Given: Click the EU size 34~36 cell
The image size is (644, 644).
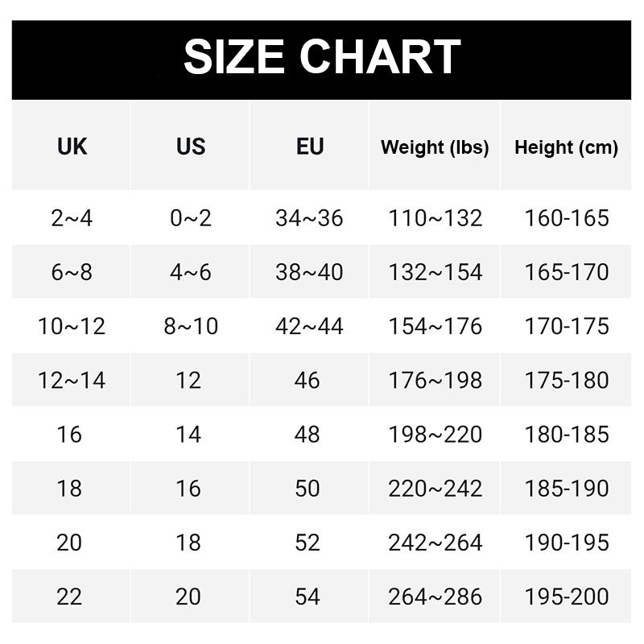Looking at the screenshot, I should [309, 218].
